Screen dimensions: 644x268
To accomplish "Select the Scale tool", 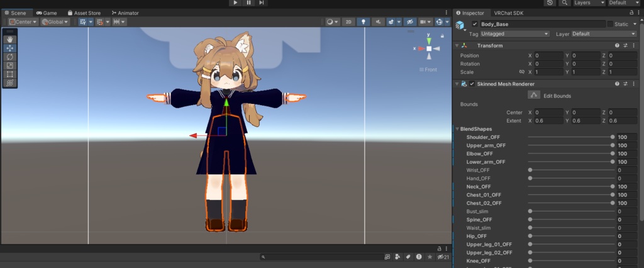I will (x=10, y=65).
